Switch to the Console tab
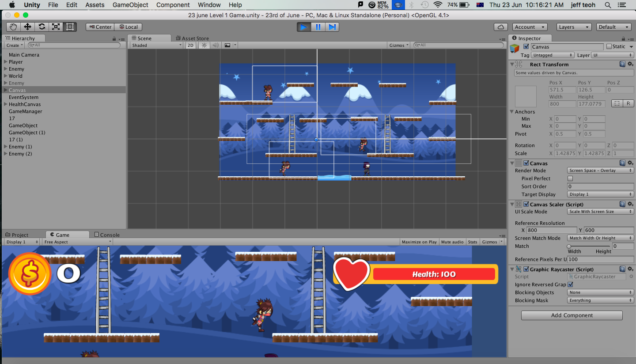 point(106,235)
